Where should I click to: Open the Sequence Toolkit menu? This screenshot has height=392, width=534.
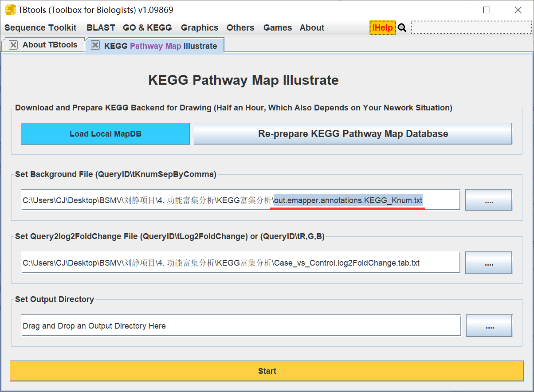[x=40, y=27]
